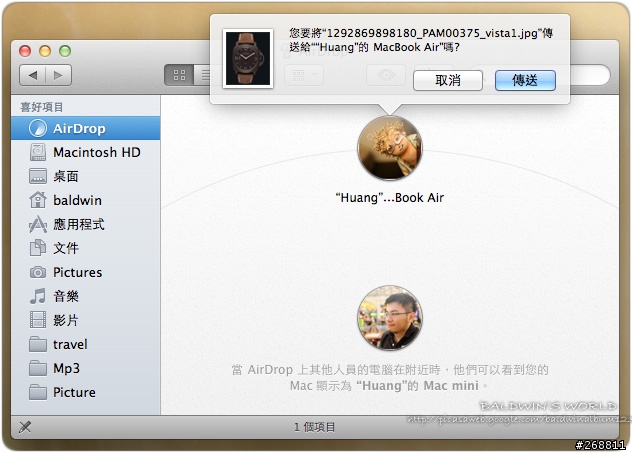Click the 1 個項目 status text
The height and width of the screenshot is (453, 632).
(x=314, y=427)
